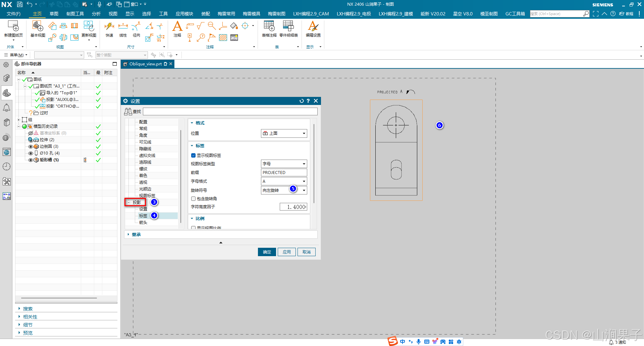Click the Save icon in title bar

20,4
